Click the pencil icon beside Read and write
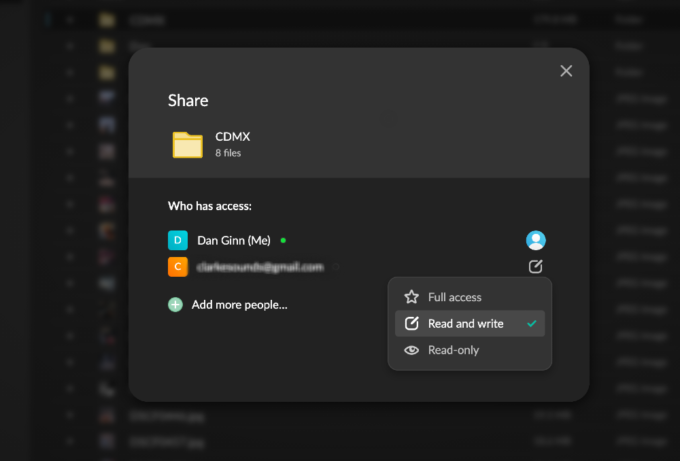Image resolution: width=680 pixels, height=461 pixels. pos(411,324)
